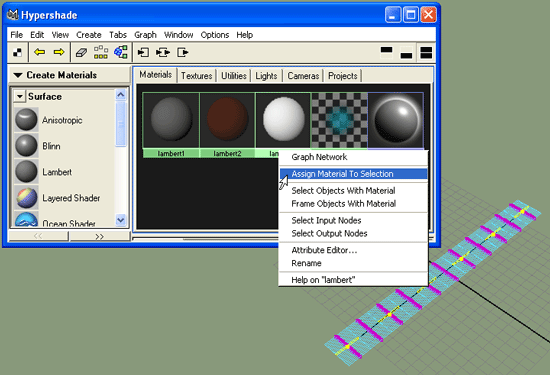Click the material list scrollbar thumb
This screenshot has width=550, height=375.
coord(121,123)
